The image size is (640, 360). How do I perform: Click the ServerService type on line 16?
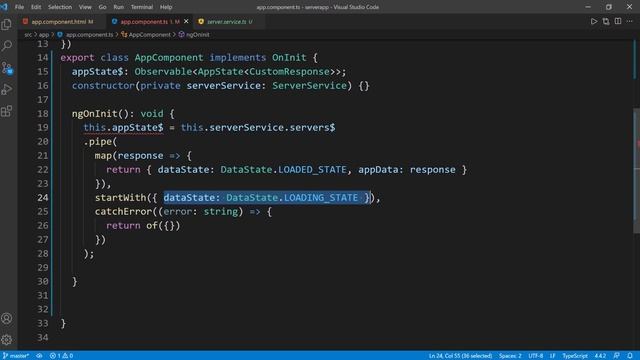pos(309,86)
